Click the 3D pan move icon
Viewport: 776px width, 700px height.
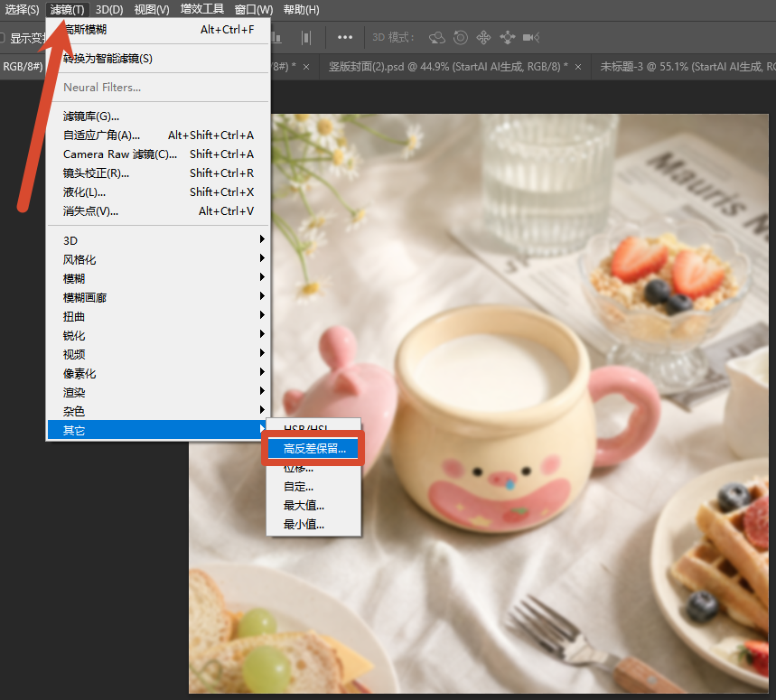tap(483, 38)
